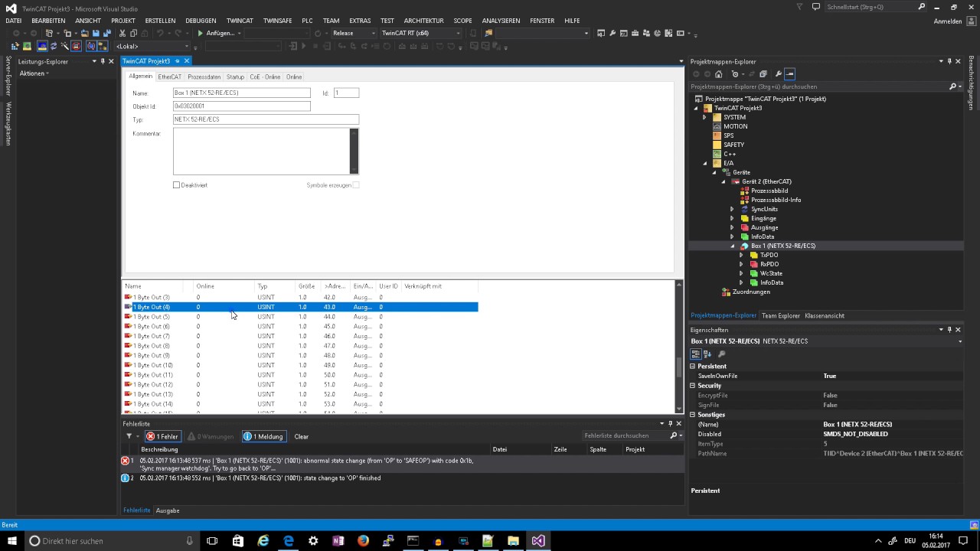Click the toolbox icon in top toolbar

635,33
